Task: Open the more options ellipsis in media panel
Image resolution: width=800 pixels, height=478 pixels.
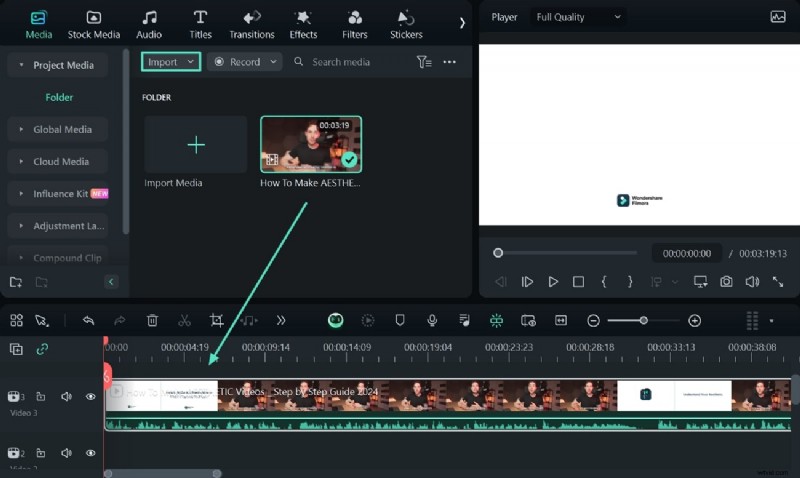Action: (x=449, y=62)
